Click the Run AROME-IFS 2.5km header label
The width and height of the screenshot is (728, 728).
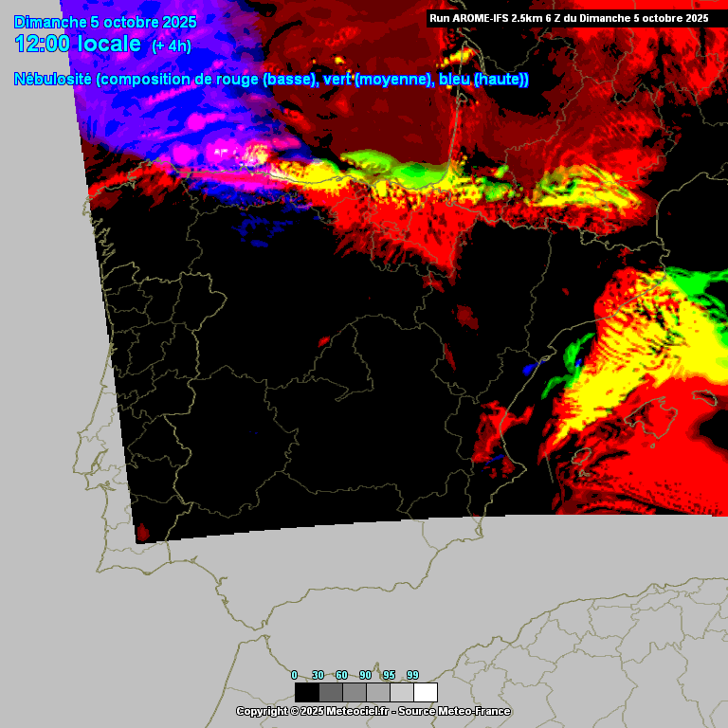[x=569, y=17]
